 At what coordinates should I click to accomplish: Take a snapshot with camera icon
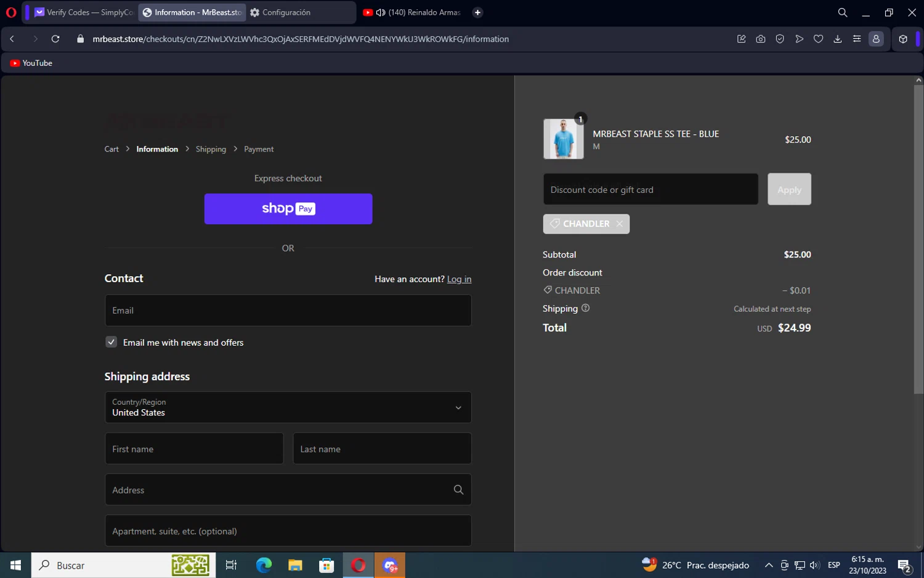click(761, 39)
